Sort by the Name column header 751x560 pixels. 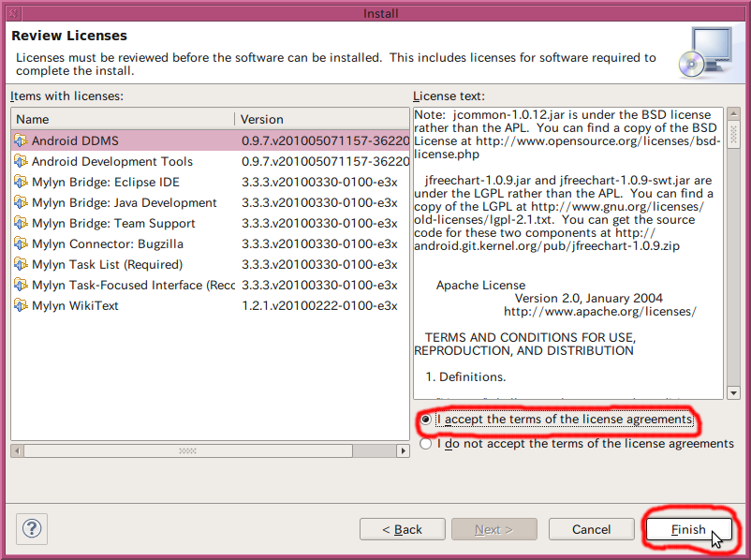tap(123, 119)
